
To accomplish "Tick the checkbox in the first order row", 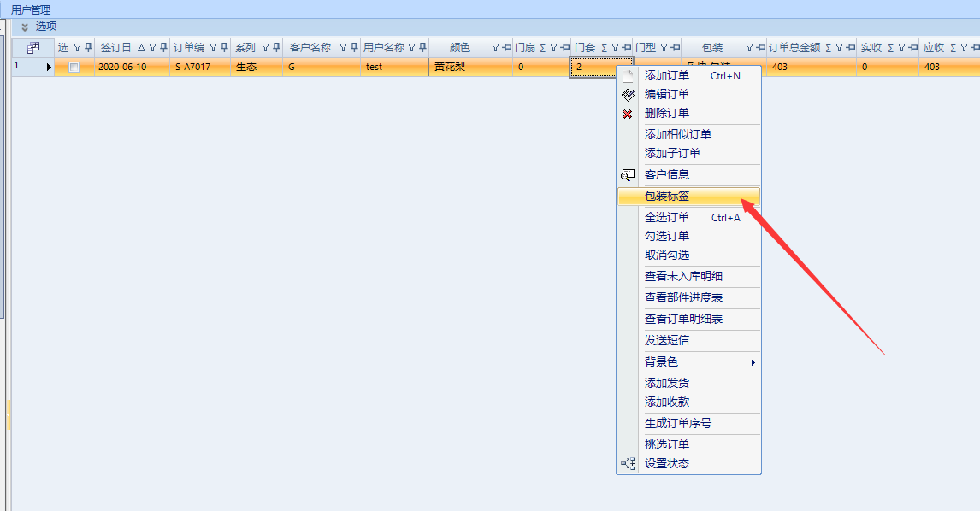I will (74, 68).
